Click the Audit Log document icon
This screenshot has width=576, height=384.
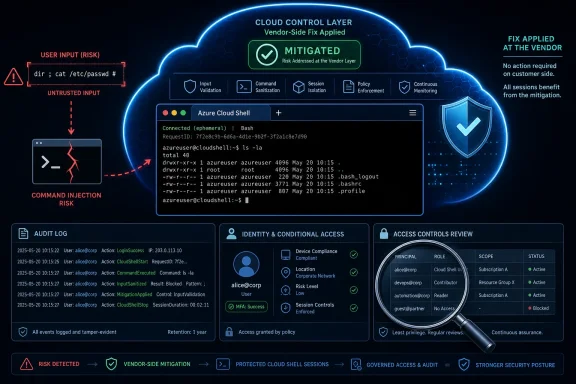point(23,233)
